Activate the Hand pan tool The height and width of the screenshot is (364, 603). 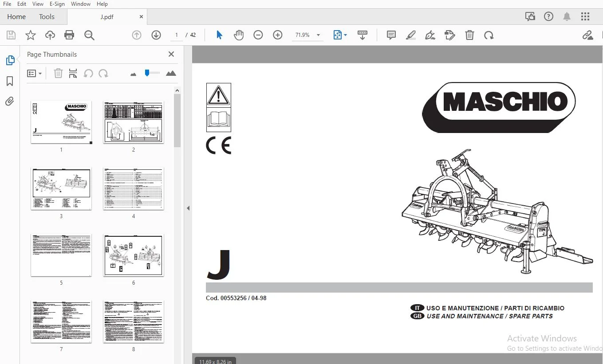[239, 35]
